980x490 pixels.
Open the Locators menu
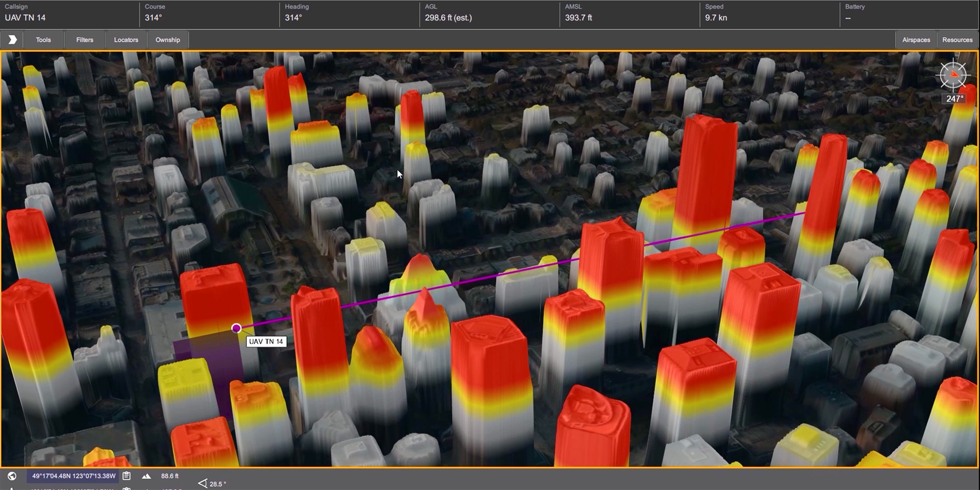pos(126,40)
